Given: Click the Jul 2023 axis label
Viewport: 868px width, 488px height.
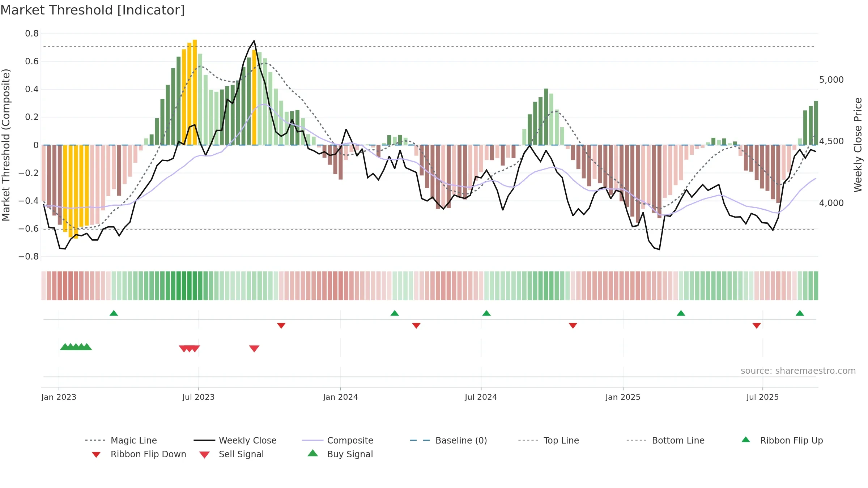Looking at the screenshot, I should coord(199,397).
